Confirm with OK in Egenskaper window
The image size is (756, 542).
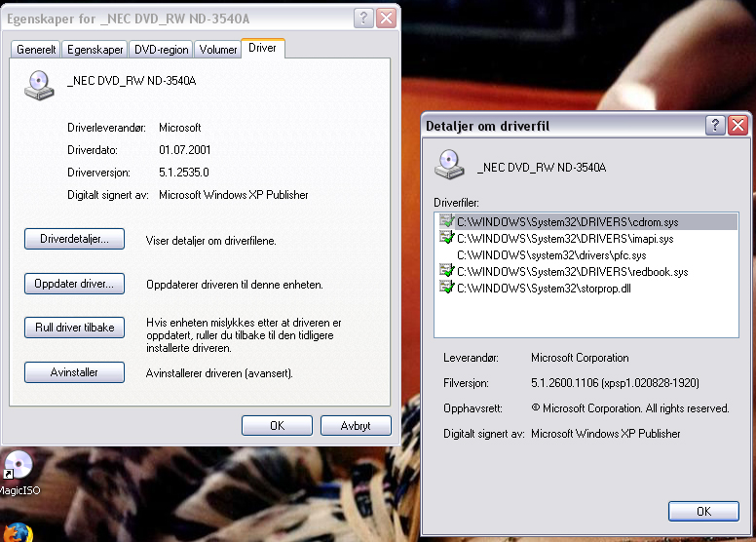277,426
